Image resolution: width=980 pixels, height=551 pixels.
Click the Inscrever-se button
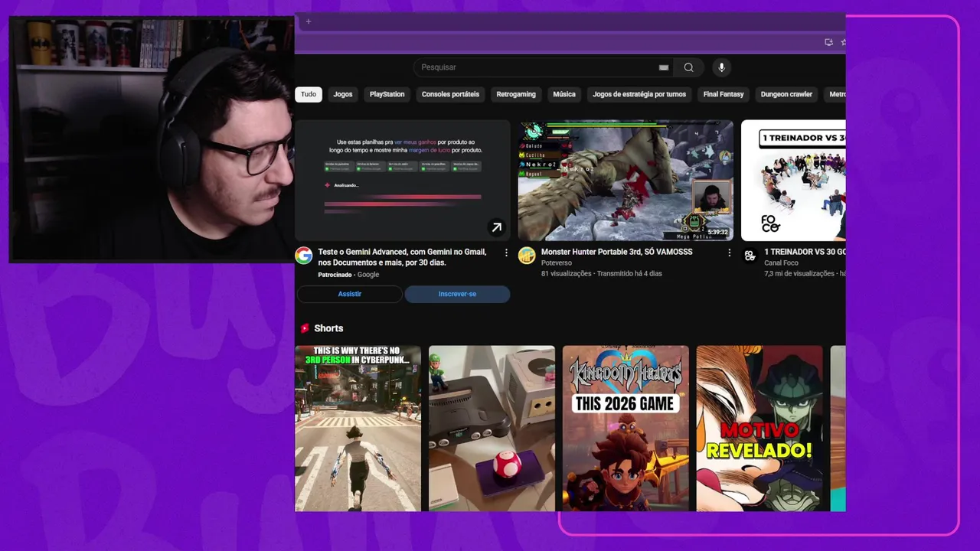pyautogui.click(x=457, y=294)
